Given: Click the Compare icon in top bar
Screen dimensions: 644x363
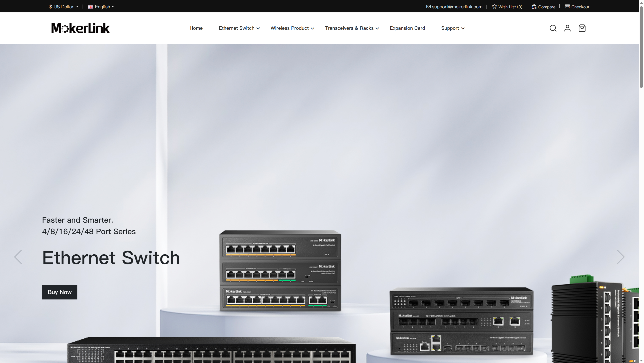Looking at the screenshot, I should click(x=534, y=7).
